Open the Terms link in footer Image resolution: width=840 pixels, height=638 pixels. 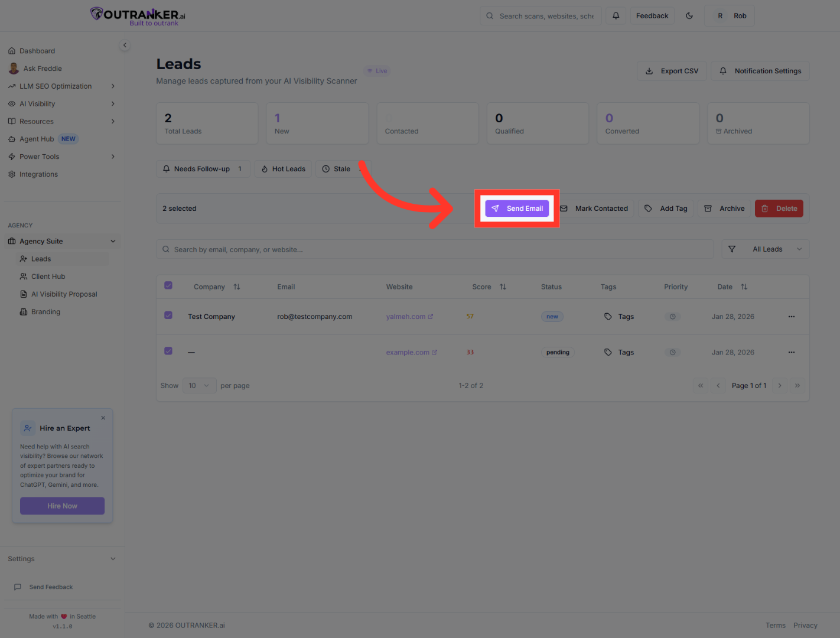(776, 626)
